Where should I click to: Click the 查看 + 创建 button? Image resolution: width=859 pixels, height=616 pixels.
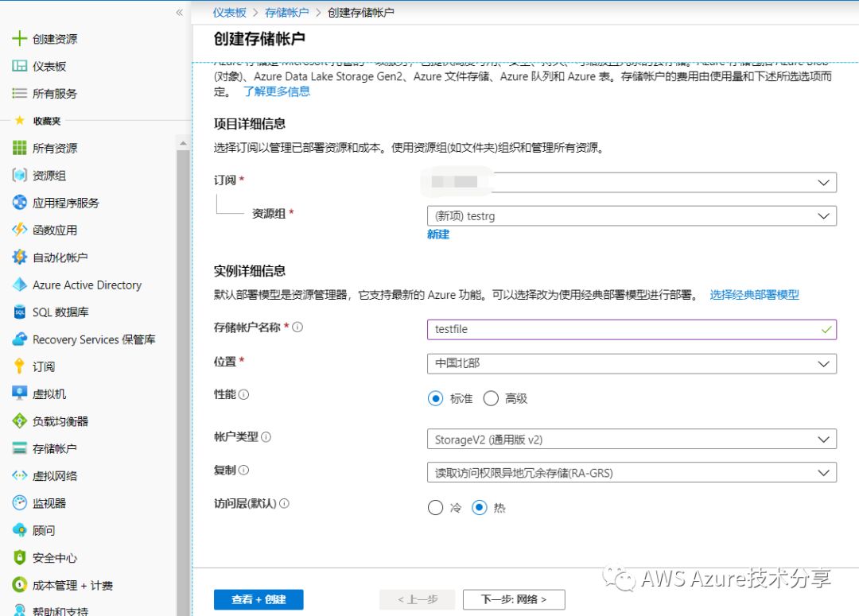pyautogui.click(x=258, y=599)
